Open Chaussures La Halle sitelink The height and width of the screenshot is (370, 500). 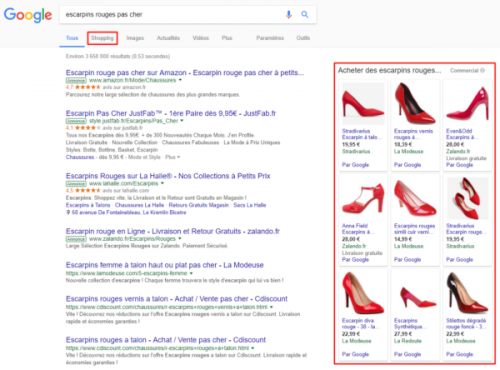point(139,205)
